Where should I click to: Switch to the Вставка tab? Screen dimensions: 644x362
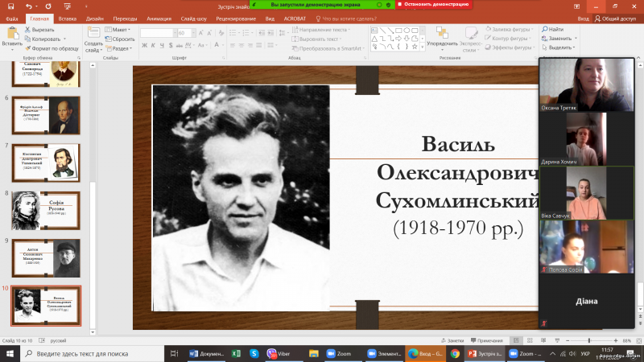68,19
